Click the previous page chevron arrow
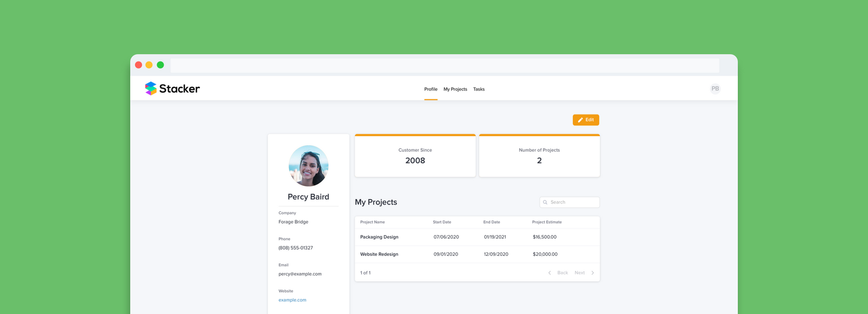Viewport: 868px width, 314px height. [549, 273]
